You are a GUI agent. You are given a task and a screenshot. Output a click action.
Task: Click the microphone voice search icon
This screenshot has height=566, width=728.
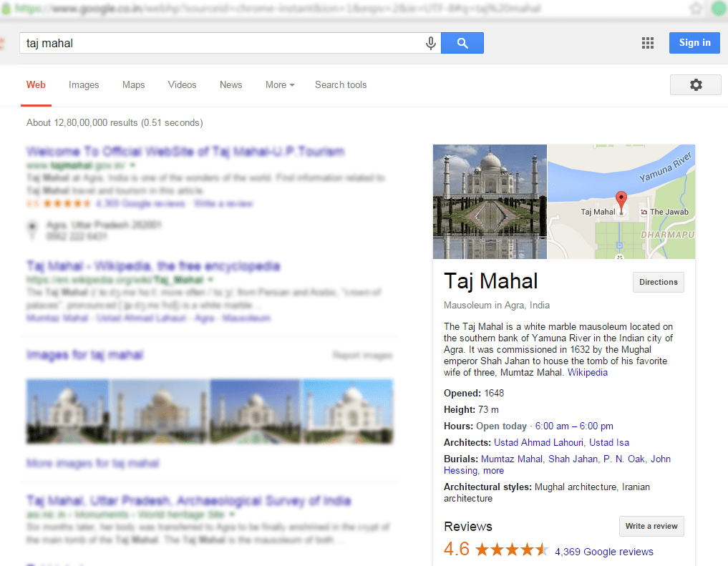[430, 43]
